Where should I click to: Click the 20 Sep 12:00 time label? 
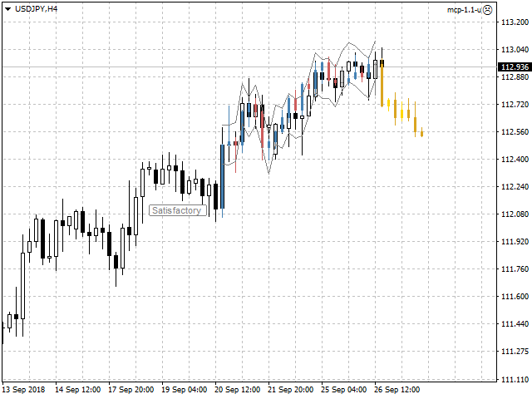(238, 389)
